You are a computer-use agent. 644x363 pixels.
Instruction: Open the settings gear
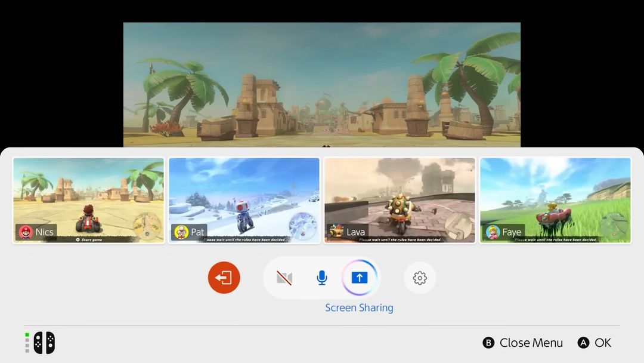point(419,278)
